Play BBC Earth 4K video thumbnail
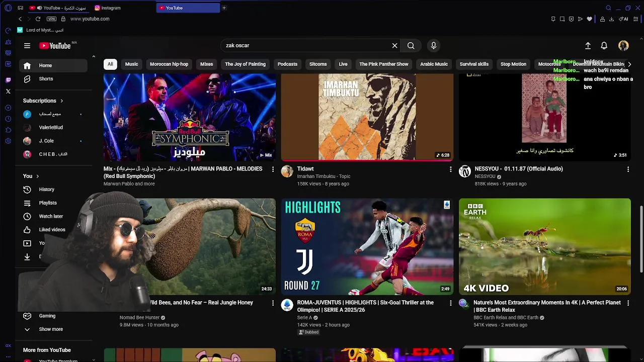The width and height of the screenshot is (644, 362). [x=544, y=246]
